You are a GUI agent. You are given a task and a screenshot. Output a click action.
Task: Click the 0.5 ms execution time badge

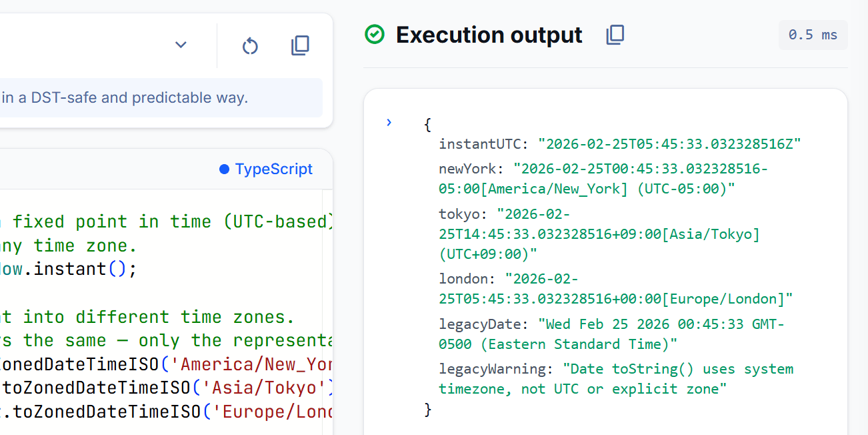813,35
